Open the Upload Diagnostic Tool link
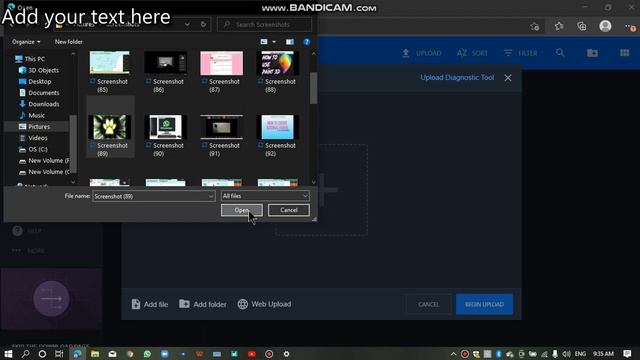The width and height of the screenshot is (640, 360). tap(457, 78)
